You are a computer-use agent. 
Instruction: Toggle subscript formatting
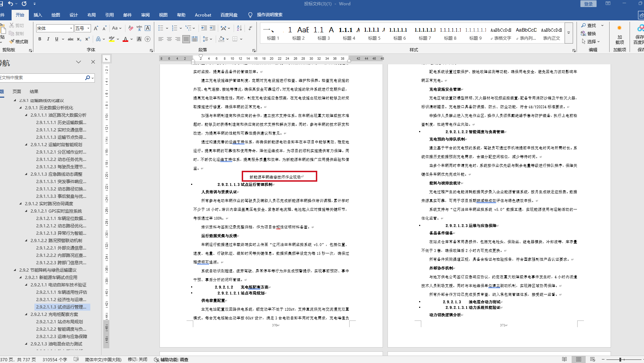click(x=79, y=39)
